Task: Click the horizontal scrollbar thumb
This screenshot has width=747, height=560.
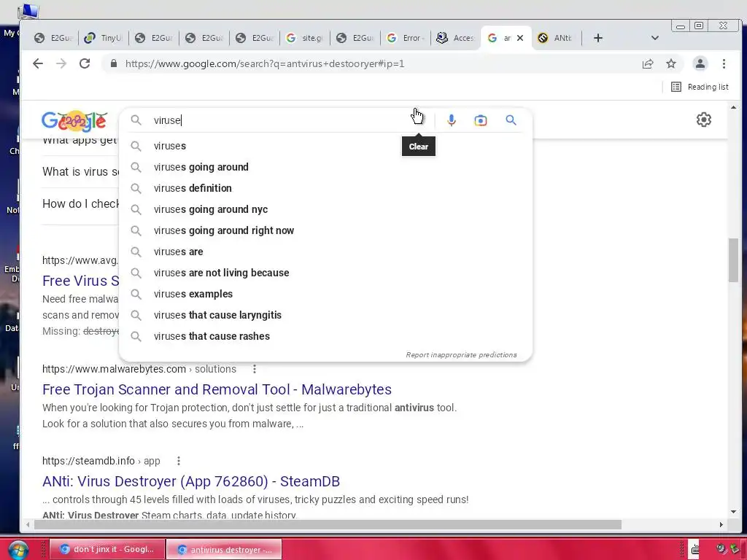Action: click(328, 524)
